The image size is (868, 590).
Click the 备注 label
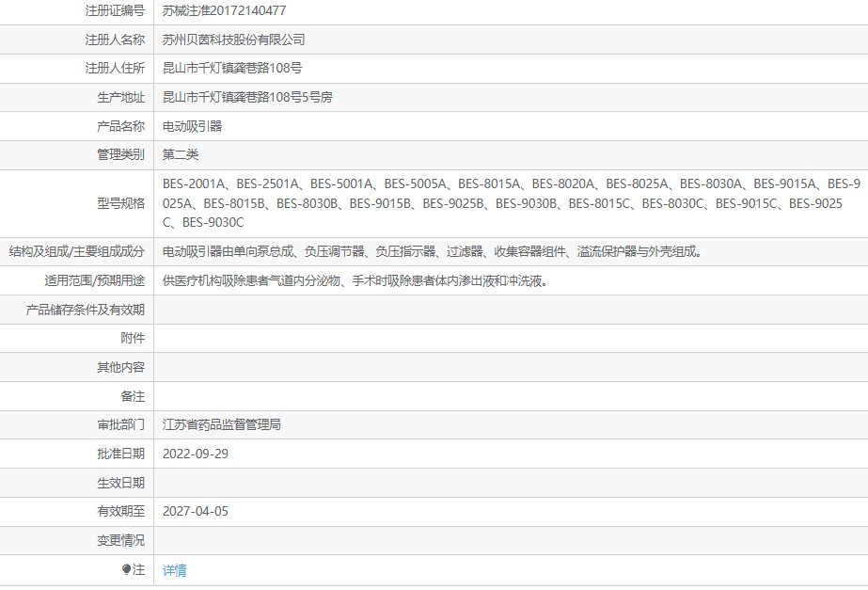pos(133,396)
